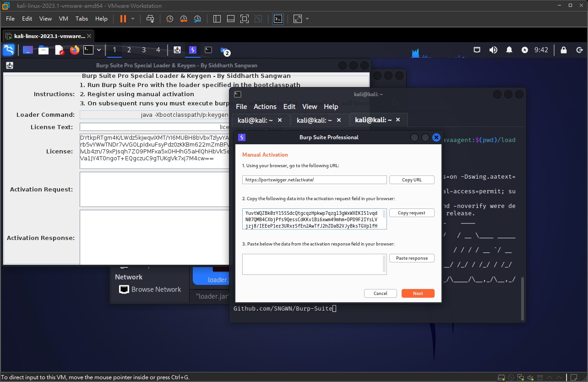This screenshot has width=588, height=382.
Task: Click the VMware revert snapshot icon
Action: [x=184, y=19]
